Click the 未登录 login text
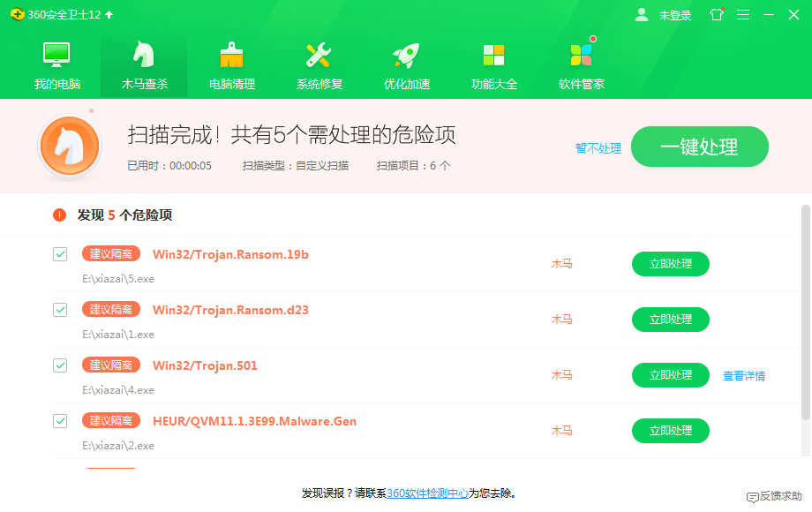 click(x=675, y=16)
